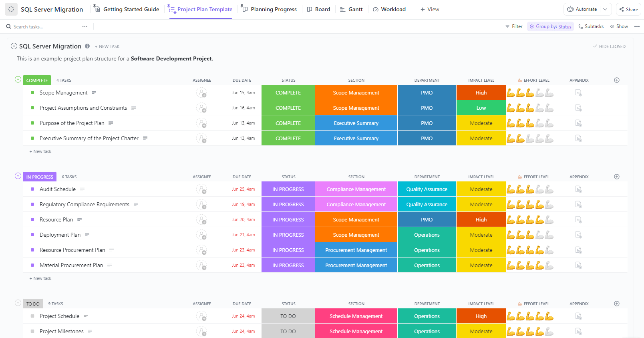Toggle status square for Deployment Plan task

tap(32, 235)
